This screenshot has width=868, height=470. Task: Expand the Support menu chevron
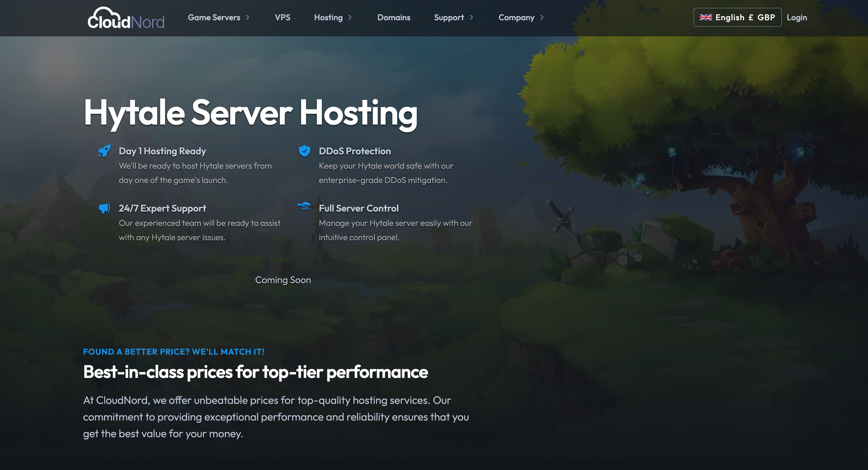[x=471, y=17]
